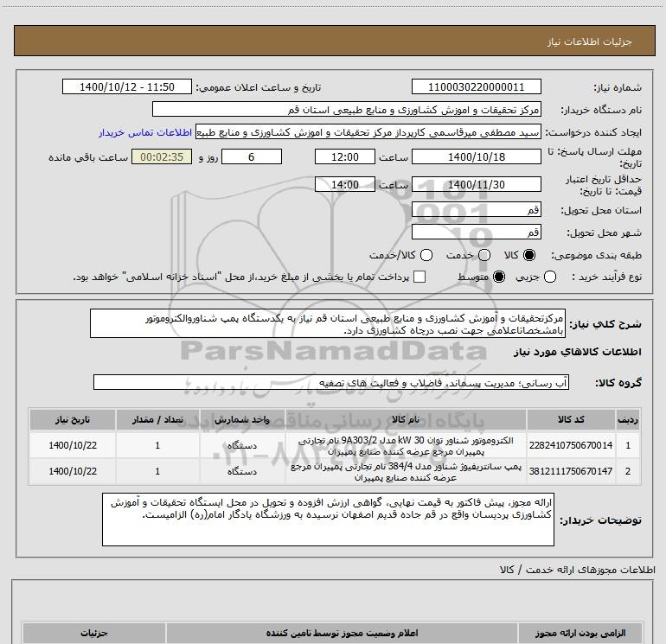Image resolution: width=666 pixels, height=644 pixels.
Task: Select the جزیی purchase type radio
Action: click(x=550, y=277)
